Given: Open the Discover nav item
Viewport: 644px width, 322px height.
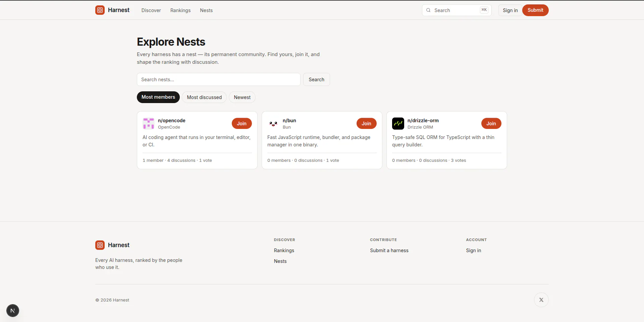Looking at the screenshot, I should [x=151, y=10].
